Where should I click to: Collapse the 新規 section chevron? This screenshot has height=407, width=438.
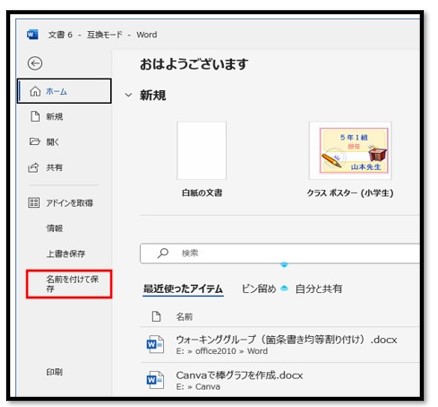128,95
